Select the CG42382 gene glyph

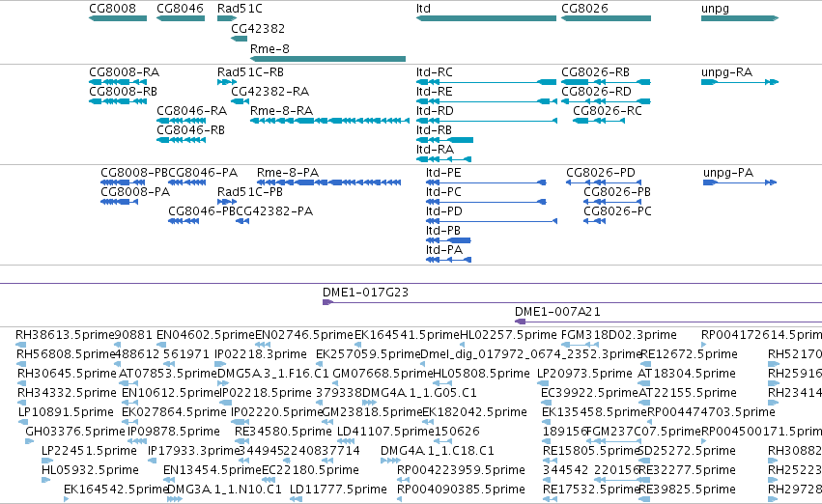pos(239,39)
